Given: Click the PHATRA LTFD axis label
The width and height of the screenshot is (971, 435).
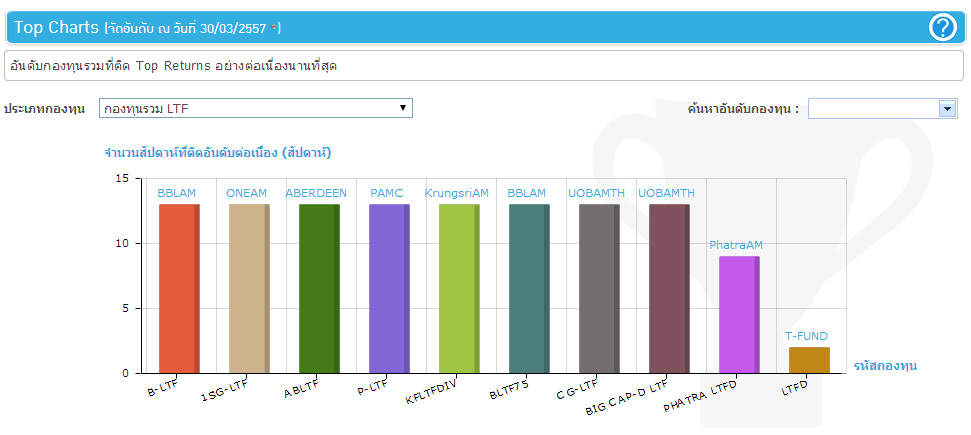Looking at the screenshot, I should point(700,396).
